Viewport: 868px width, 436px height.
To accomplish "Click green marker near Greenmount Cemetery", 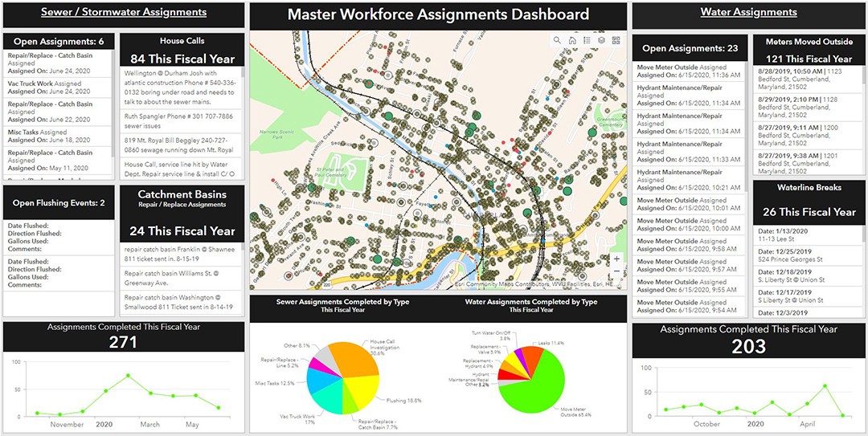I will coord(592,132).
